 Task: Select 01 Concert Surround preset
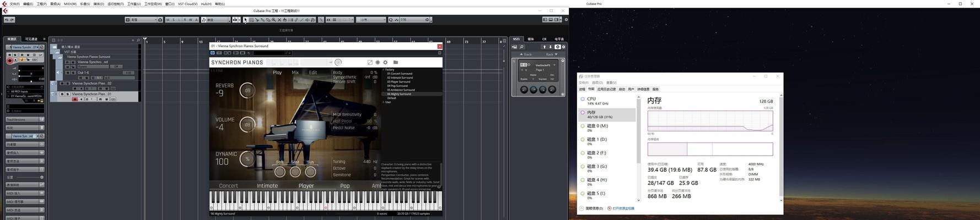[x=399, y=74]
